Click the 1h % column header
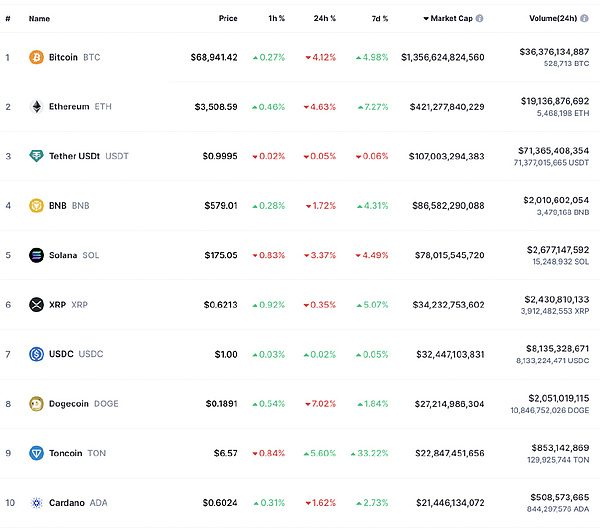This screenshot has height=530, width=600. [x=274, y=18]
